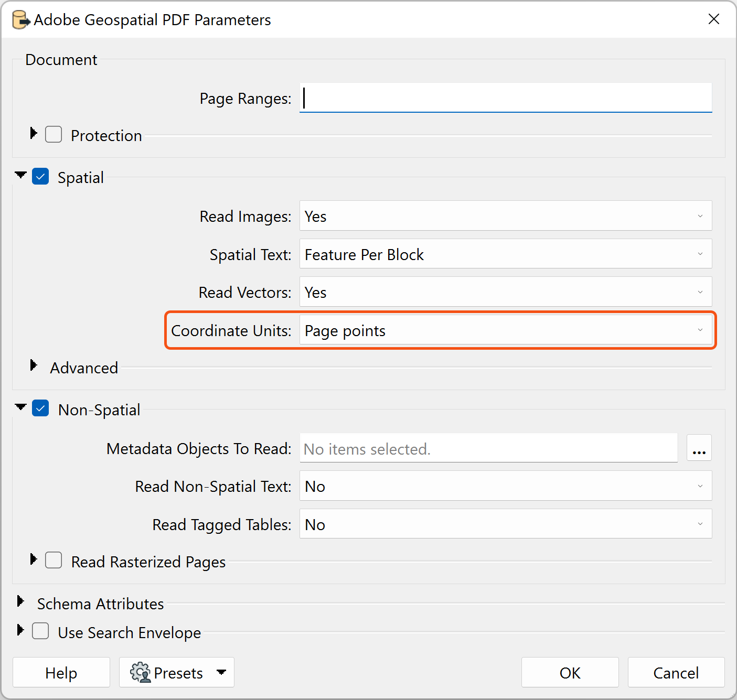Click the Spatial section label
This screenshot has height=700, width=737.
(81, 177)
